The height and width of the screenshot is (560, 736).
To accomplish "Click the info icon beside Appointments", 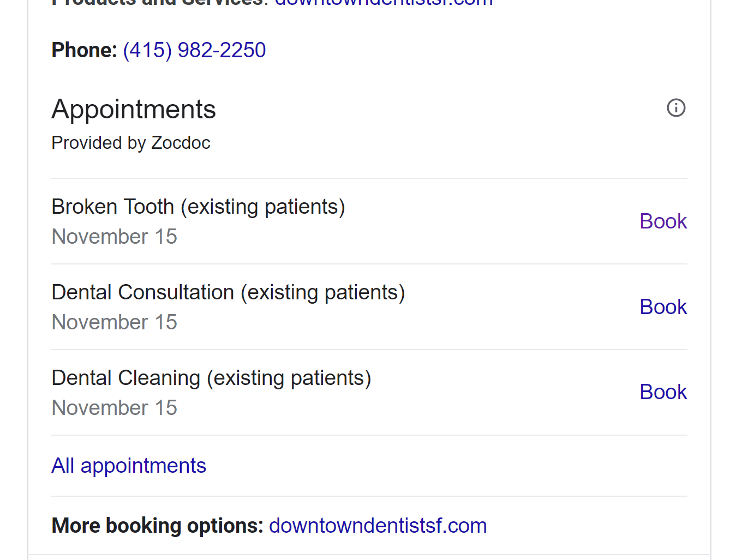I will [676, 108].
